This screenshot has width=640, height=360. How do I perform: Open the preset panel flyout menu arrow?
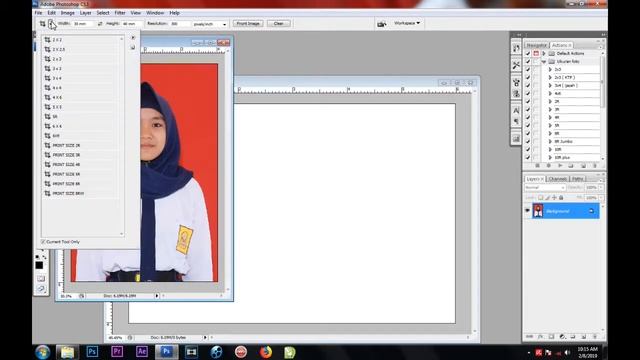(x=133, y=38)
